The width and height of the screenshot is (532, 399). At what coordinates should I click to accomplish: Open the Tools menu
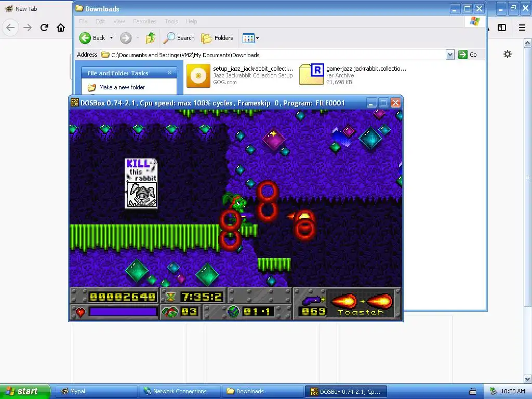pos(171,21)
